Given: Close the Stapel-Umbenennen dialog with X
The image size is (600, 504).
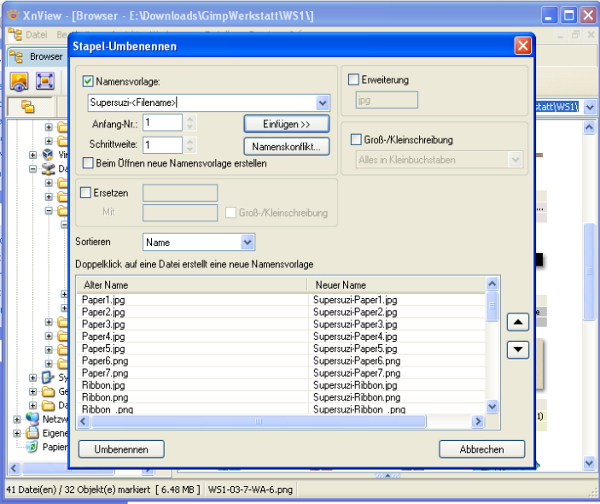Looking at the screenshot, I should tap(522, 46).
